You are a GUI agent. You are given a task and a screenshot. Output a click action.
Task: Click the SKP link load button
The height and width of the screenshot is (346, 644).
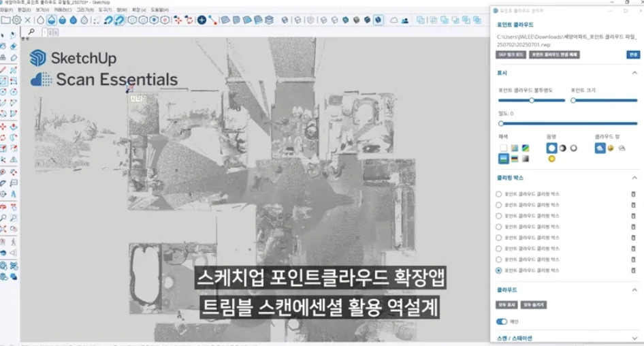coord(511,54)
